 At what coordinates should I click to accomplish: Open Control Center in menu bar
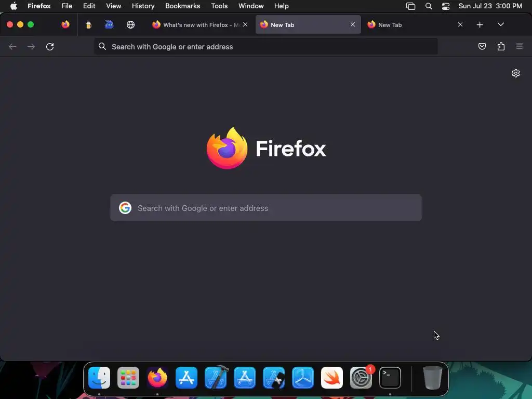click(446, 6)
